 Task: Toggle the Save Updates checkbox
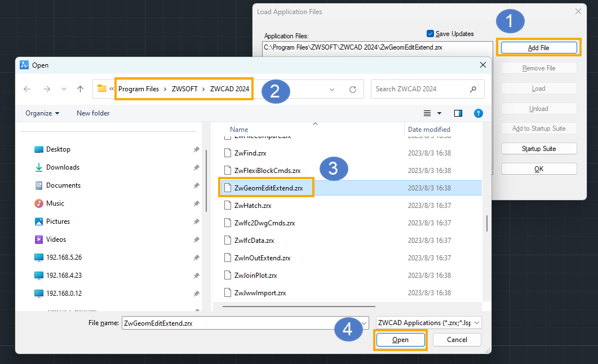coord(430,34)
